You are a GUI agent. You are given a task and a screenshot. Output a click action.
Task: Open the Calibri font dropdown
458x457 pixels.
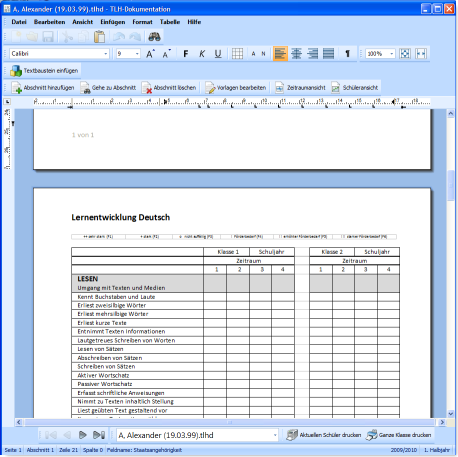click(x=59, y=54)
